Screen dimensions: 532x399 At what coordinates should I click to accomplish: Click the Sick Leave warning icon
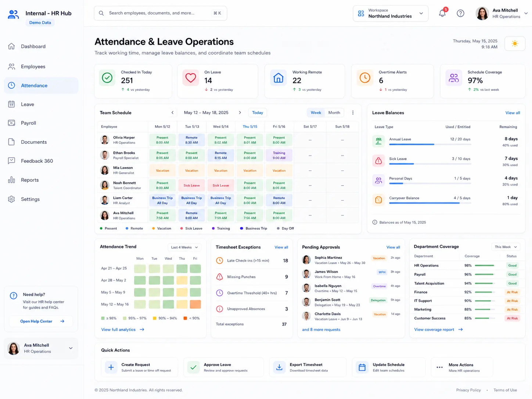378,161
